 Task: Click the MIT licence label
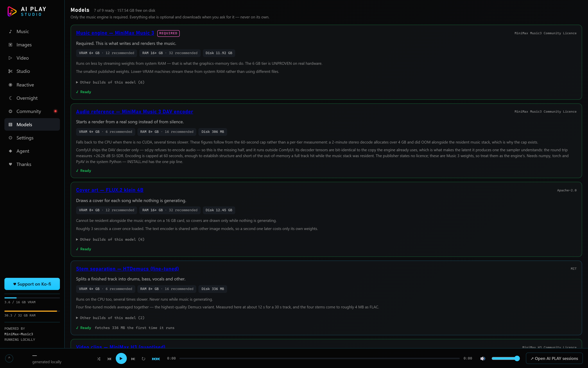click(x=573, y=269)
